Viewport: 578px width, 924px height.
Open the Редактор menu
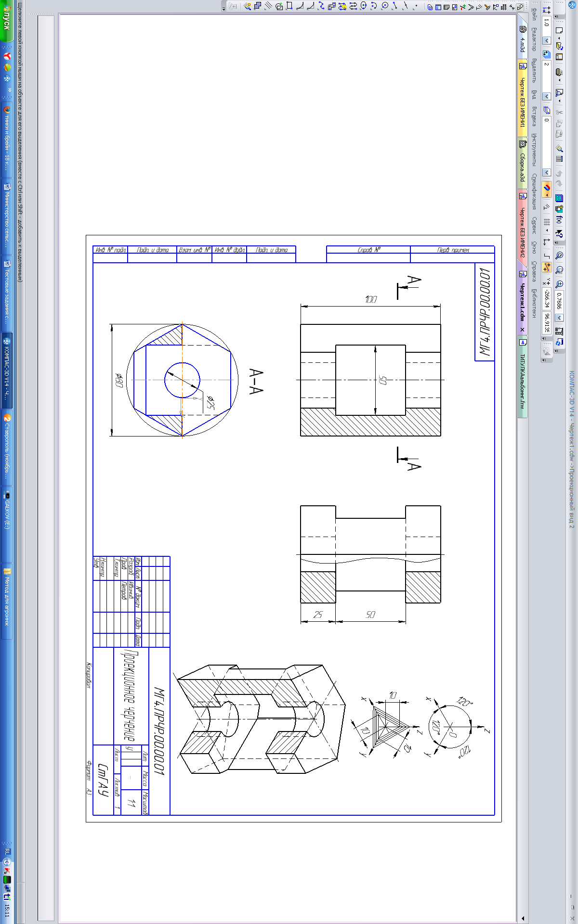[534, 39]
